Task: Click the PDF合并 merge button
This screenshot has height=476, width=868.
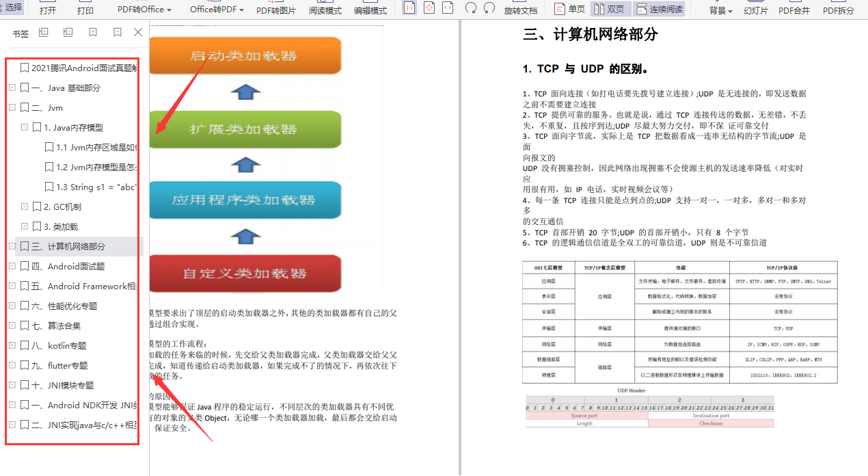Action: (x=794, y=11)
